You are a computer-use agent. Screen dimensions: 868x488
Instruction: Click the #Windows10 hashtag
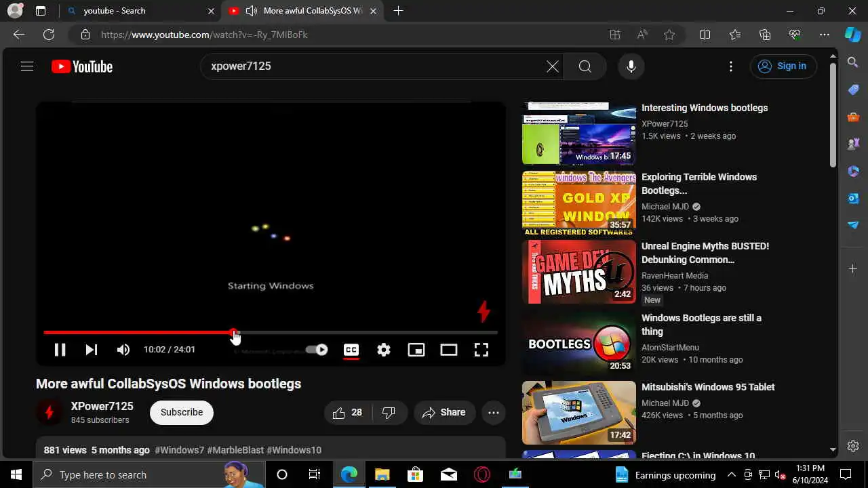[294, 450]
